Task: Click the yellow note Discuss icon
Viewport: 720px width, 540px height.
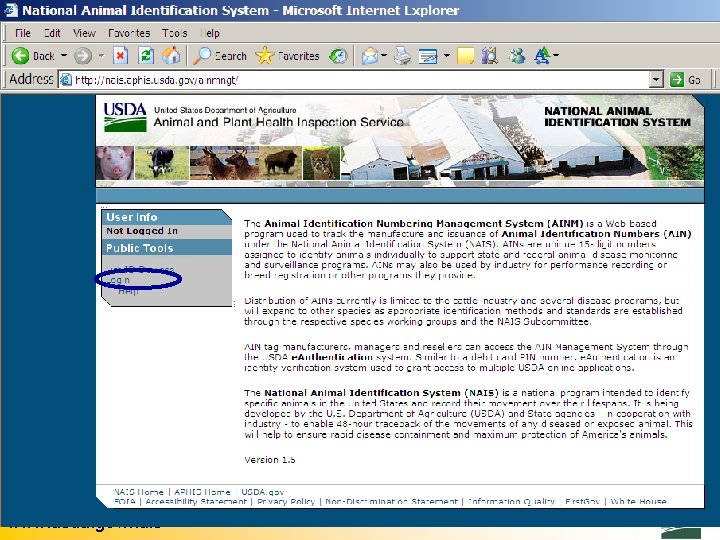Action: pyautogui.click(x=465, y=56)
